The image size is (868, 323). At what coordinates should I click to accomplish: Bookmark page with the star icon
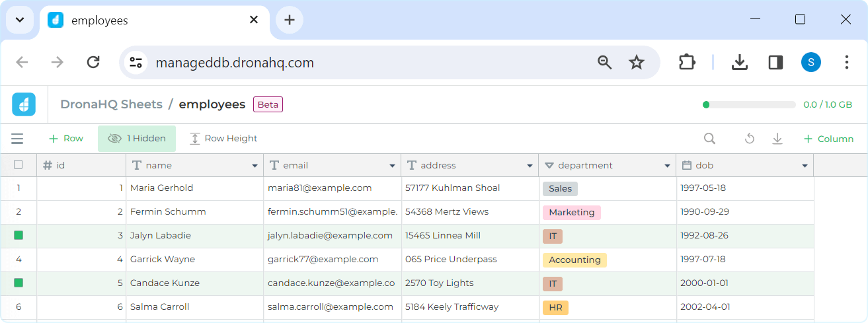(x=636, y=62)
